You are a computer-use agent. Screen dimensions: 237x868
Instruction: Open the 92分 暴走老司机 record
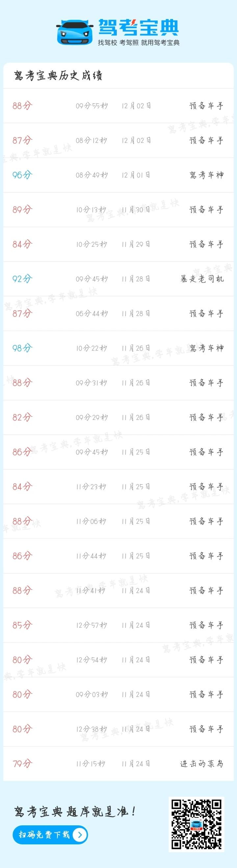(118, 279)
